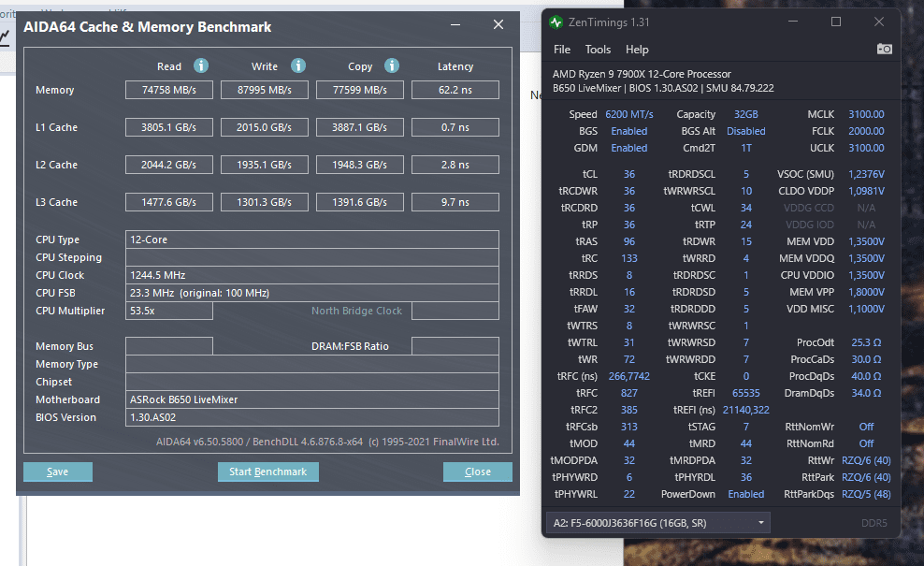The width and height of the screenshot is (924, 566).
Task: Click the tRAS value 96
Action: click(x=629, y=241)
